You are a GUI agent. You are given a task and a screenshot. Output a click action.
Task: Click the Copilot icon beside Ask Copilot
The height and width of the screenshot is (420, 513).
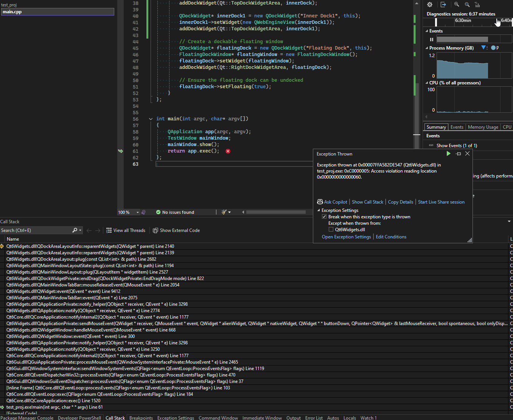tap(320, 202)
